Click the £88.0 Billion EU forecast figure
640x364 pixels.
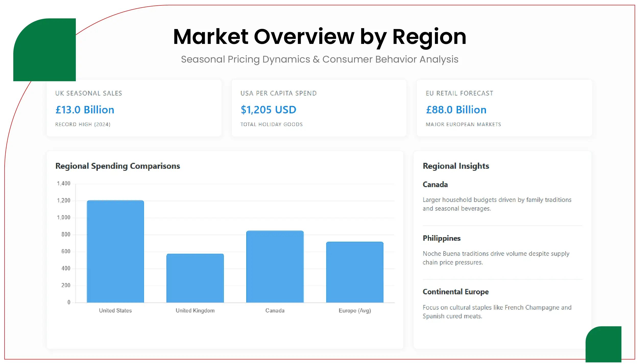tap(456, 110)
